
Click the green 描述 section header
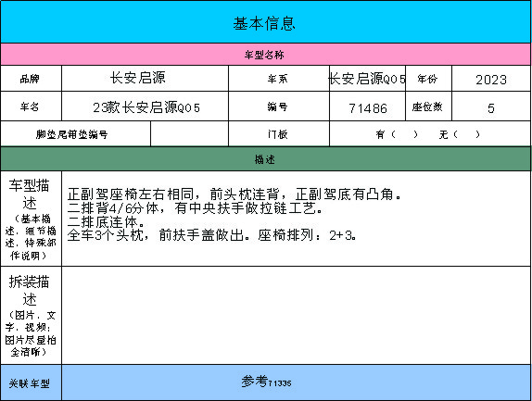tap(266, 159)
